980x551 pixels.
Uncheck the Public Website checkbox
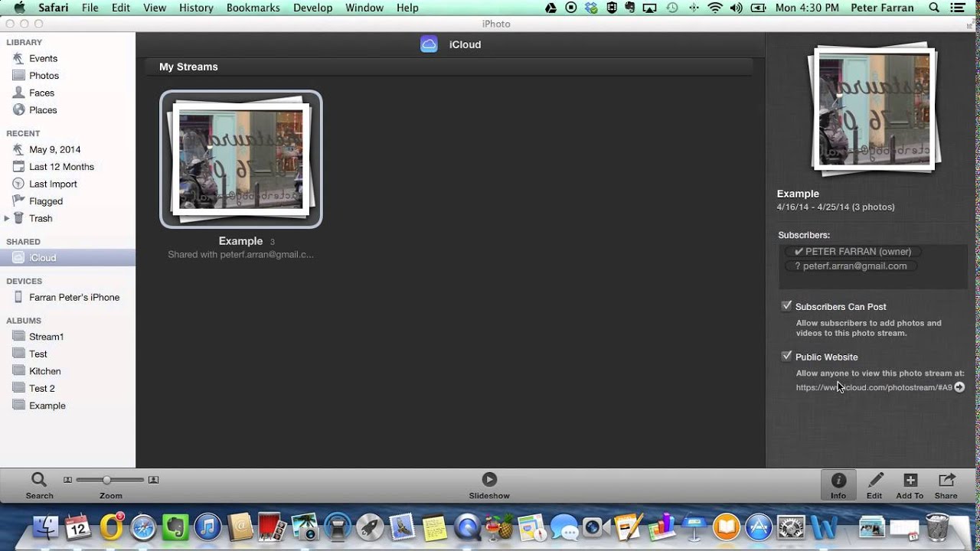pyautogui.click(x=786, y=357)
